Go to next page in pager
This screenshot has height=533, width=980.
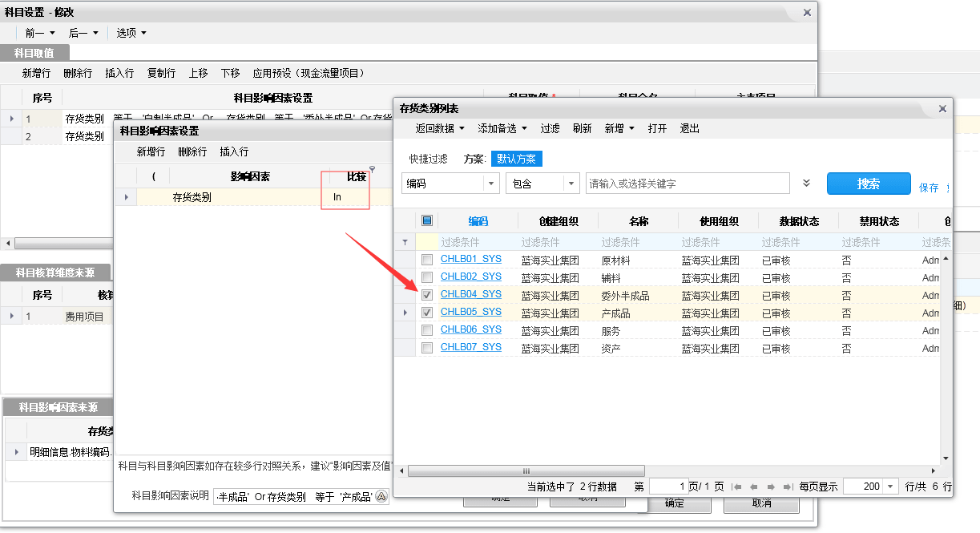click(769, 487)
